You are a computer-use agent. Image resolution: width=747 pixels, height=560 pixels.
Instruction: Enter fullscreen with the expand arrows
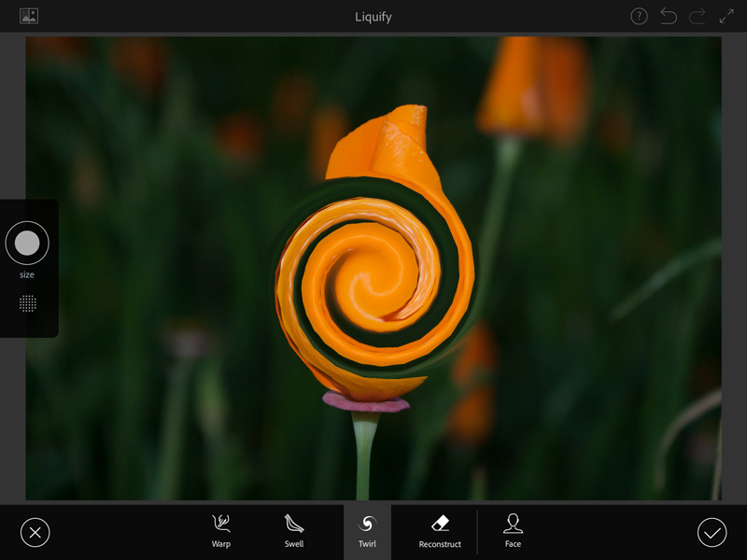726,16
